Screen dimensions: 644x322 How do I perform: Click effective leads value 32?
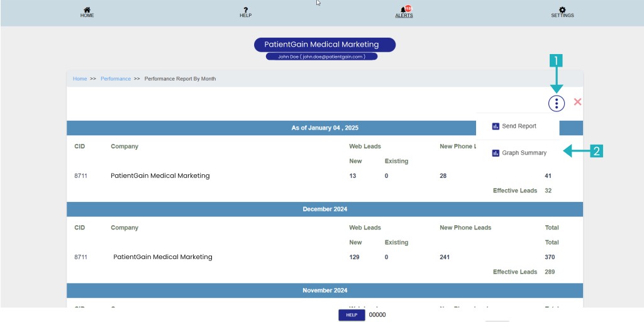pos(548,191)
